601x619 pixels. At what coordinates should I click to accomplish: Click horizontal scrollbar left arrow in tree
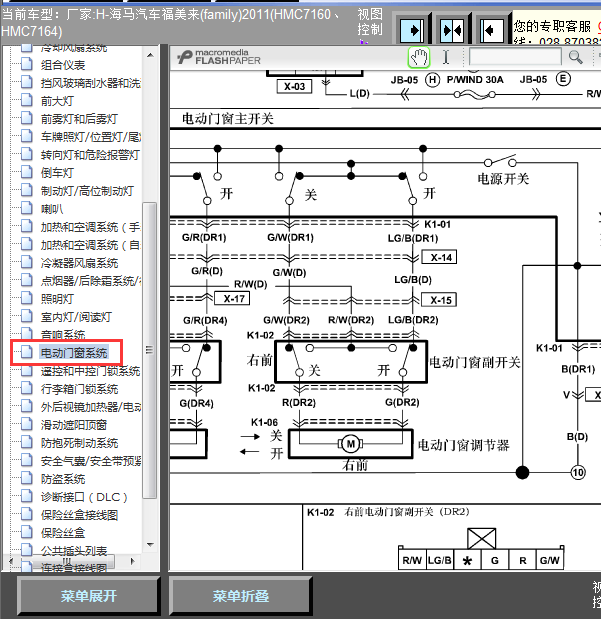coord(11,561)
